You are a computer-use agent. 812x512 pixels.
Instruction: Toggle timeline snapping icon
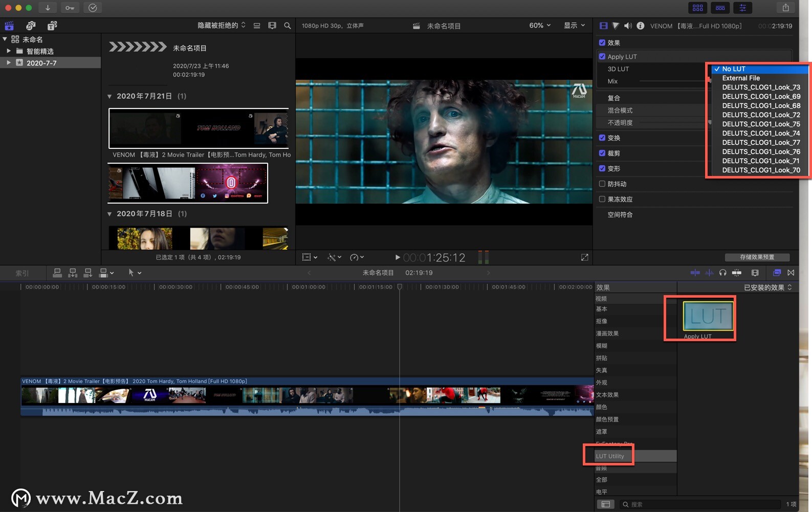[x=737, y=273]
